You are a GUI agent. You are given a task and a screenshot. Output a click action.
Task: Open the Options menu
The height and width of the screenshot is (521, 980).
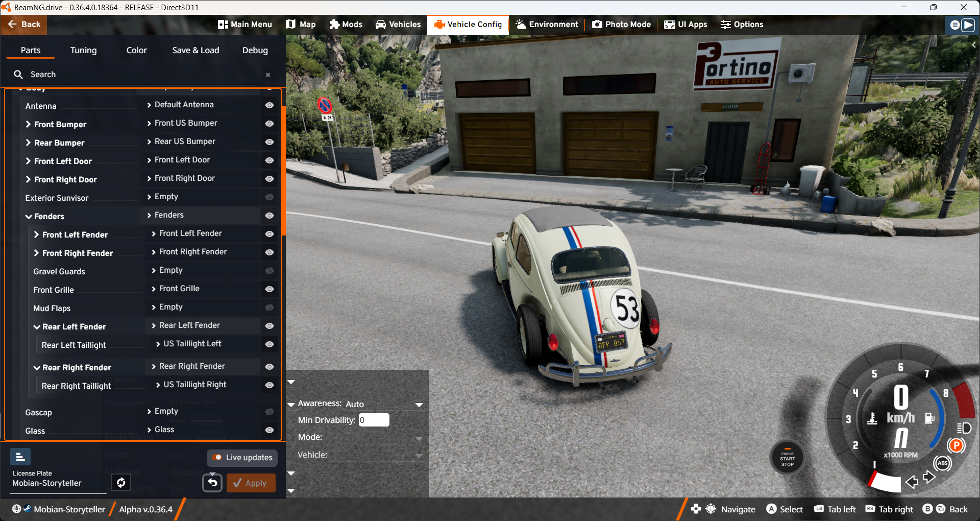pos(742,25)
